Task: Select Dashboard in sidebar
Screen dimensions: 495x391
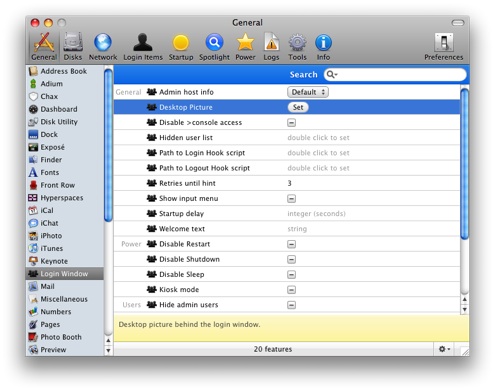Action: point(64,109)
